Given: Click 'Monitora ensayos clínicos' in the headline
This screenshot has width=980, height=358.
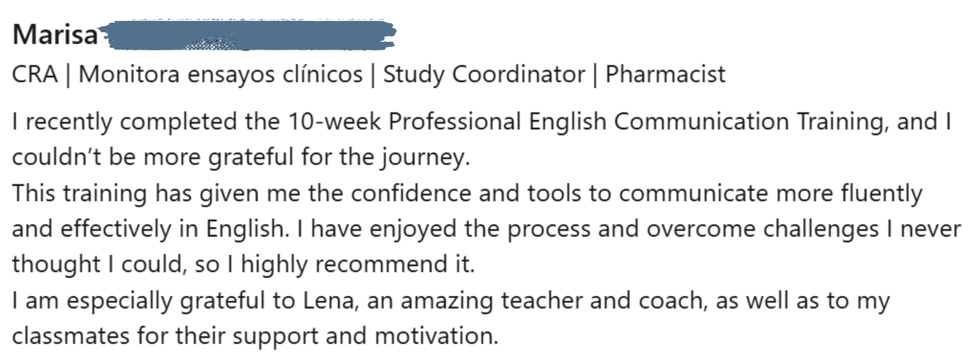Looking at the screenshot, I should (220, 75).
